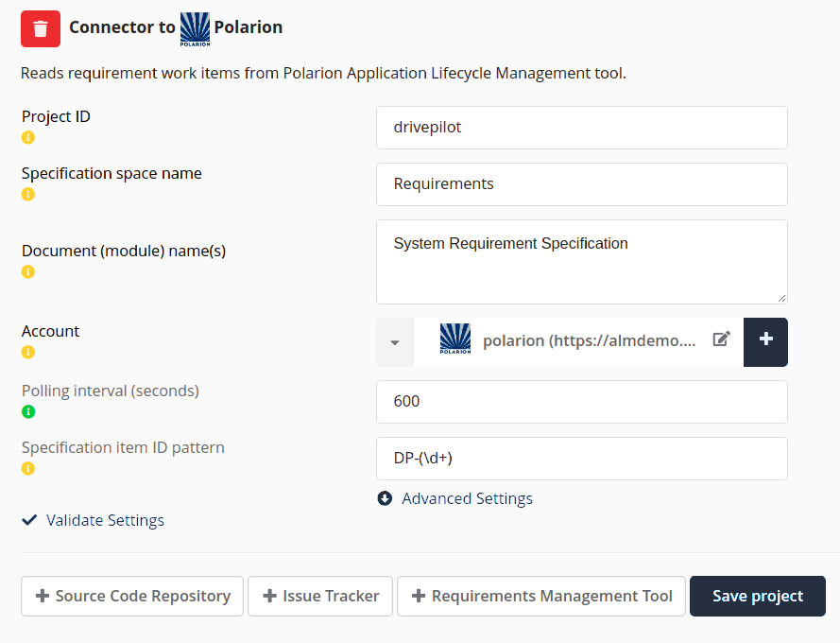Show info for Document (module) name(s)
This screenshot has width=840, height=643.
[28, 272]
